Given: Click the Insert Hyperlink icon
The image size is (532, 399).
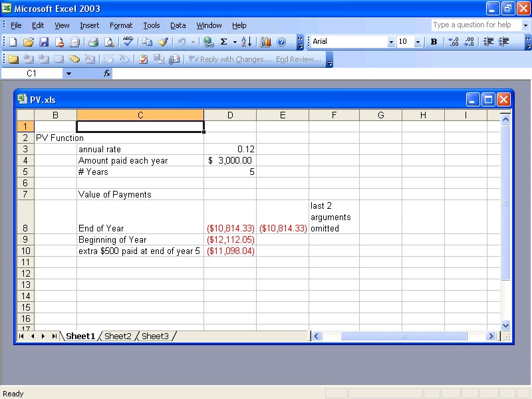Looking at the screenshot, I should click(208, 41).
